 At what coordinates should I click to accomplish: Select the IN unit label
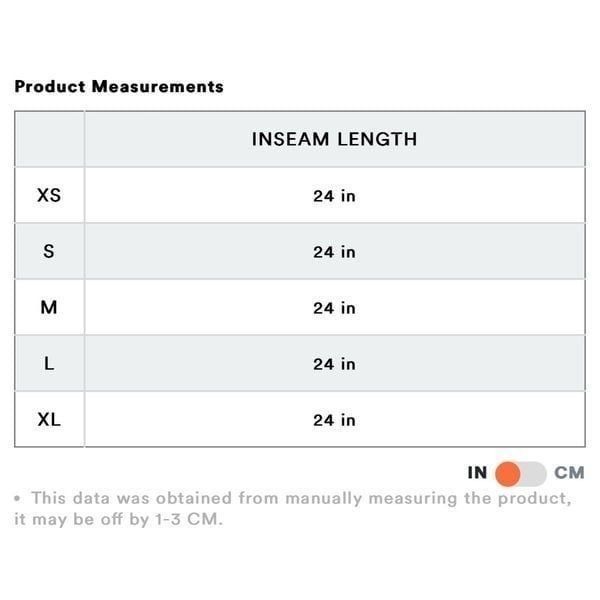coord(477,473)
